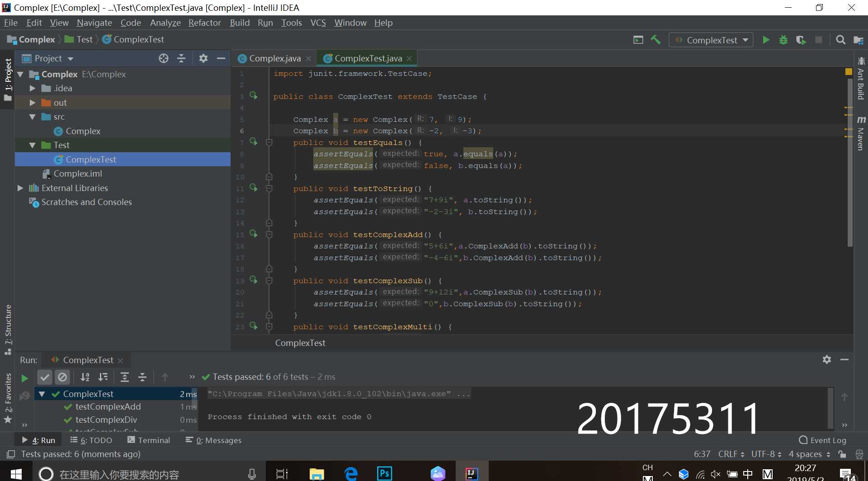Click the locate current file crosshair icon
This screenshot has height=481, width=868.
tap(164, 58)
